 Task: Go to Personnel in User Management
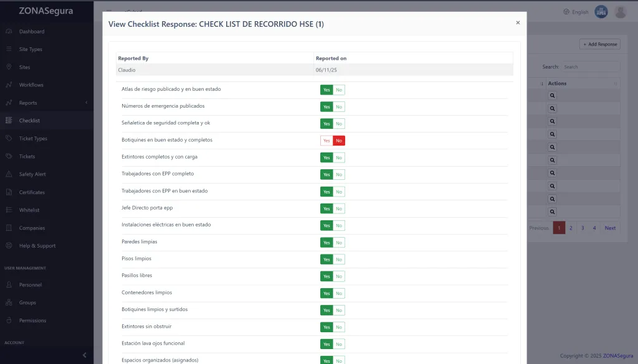[x=30, y=285]
